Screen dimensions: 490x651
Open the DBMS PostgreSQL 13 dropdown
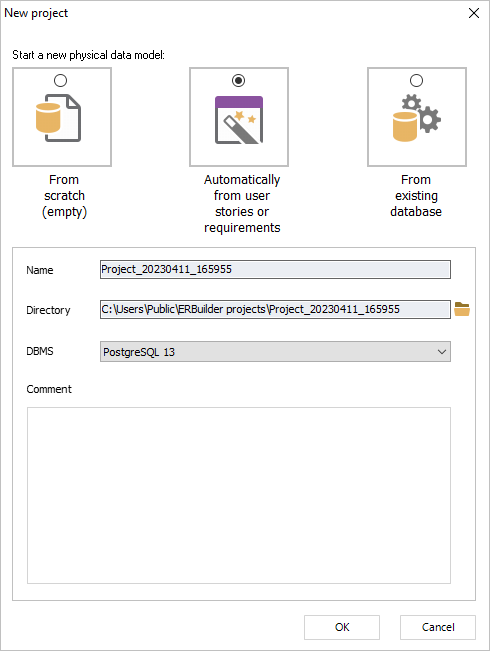coord(275,352)
